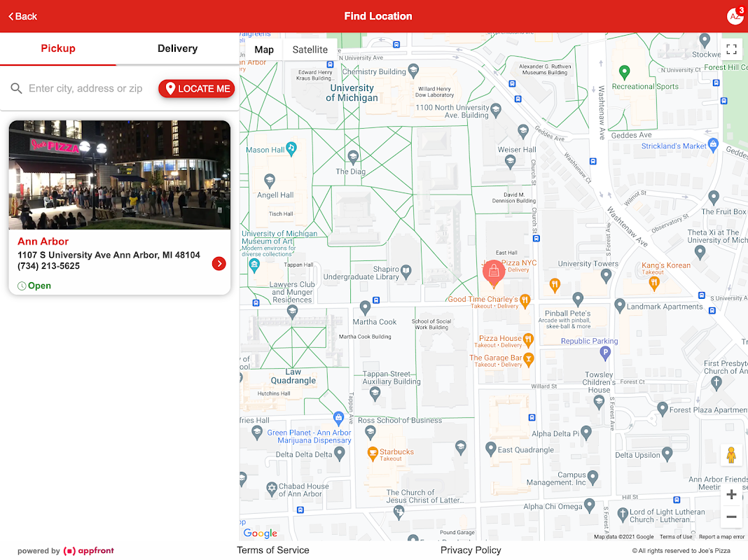Click the Pinball Pete's map pin
Screen dimensions: 748x560
[x=578, y=299]
